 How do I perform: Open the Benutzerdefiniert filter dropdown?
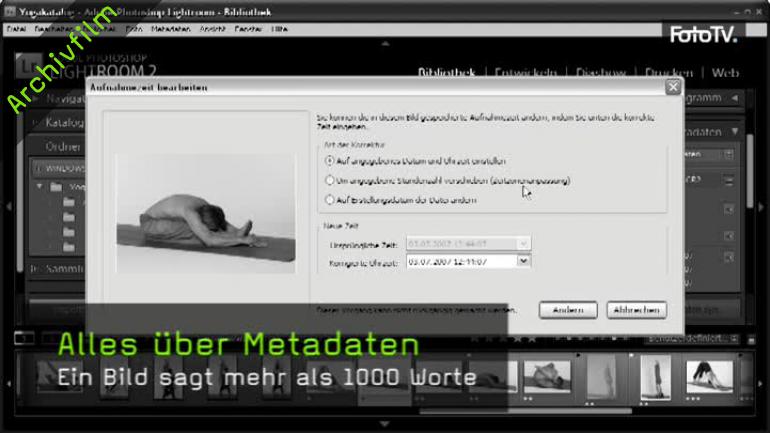point(693,339)
